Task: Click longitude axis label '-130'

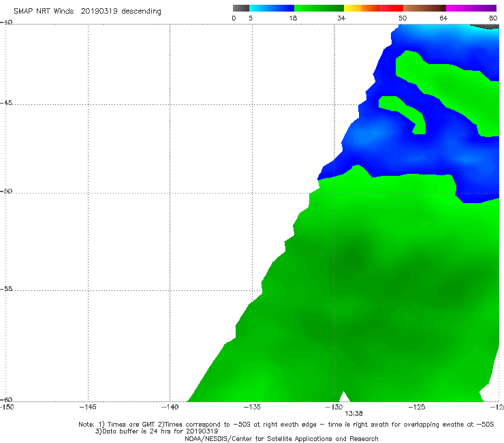Action: (x=334, y=407)
